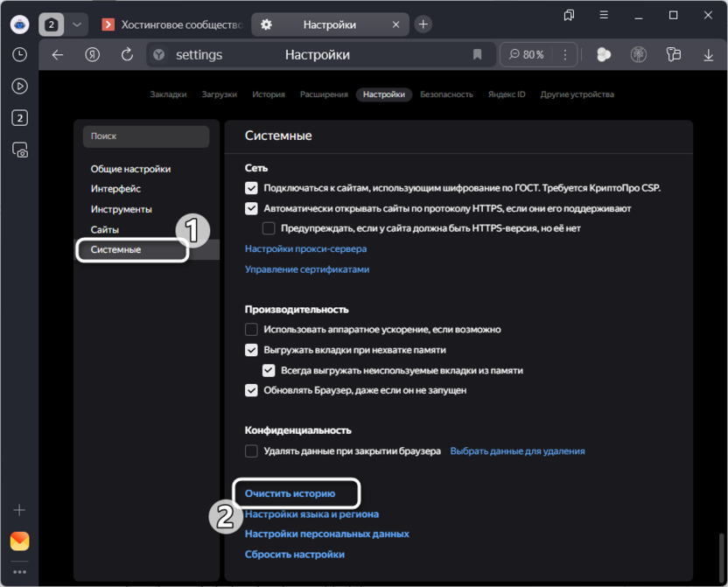
Task: Open the extension icon with tree emblem
Action: 639,55
